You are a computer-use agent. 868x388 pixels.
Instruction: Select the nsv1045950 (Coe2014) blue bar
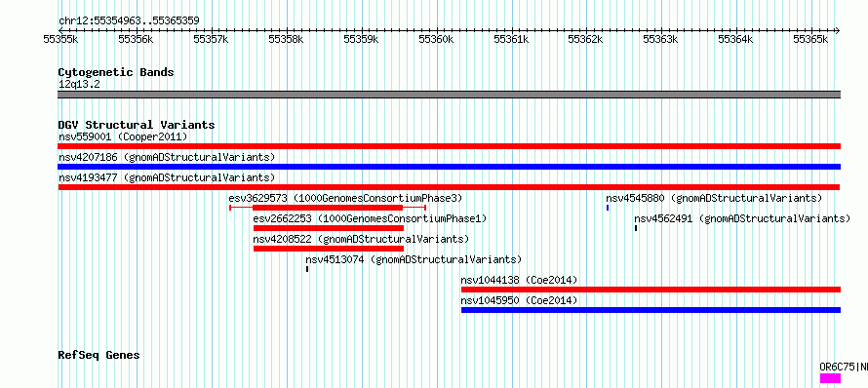651,310
